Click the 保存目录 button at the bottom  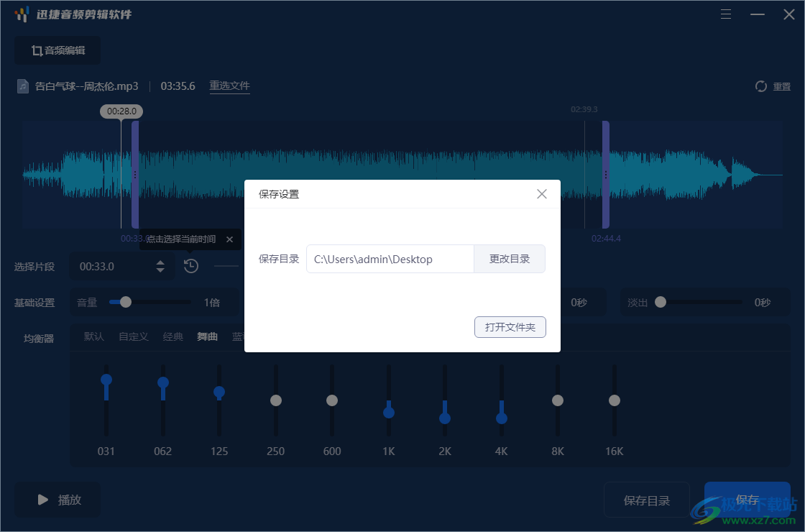pos(647,500)
